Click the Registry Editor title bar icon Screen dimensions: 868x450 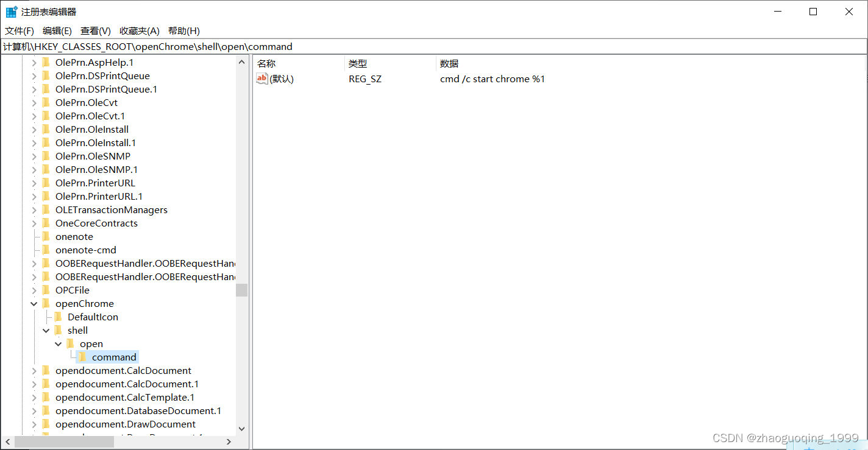[12, 12]
